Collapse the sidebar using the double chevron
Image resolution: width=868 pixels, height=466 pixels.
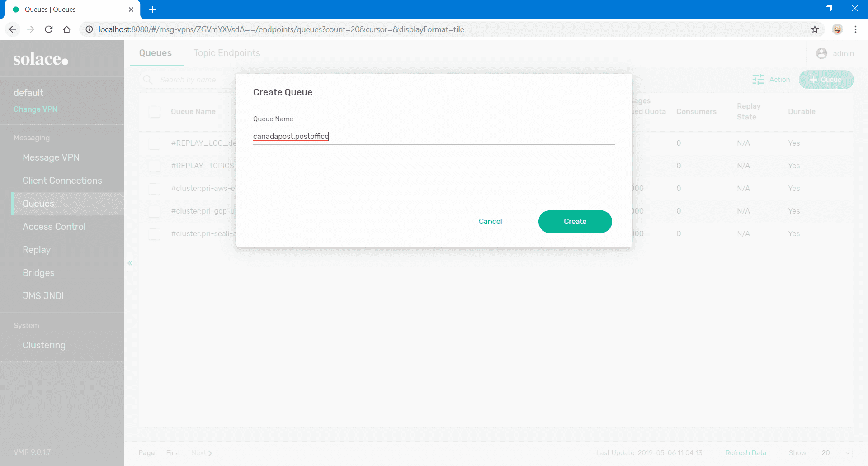point(130,263)
